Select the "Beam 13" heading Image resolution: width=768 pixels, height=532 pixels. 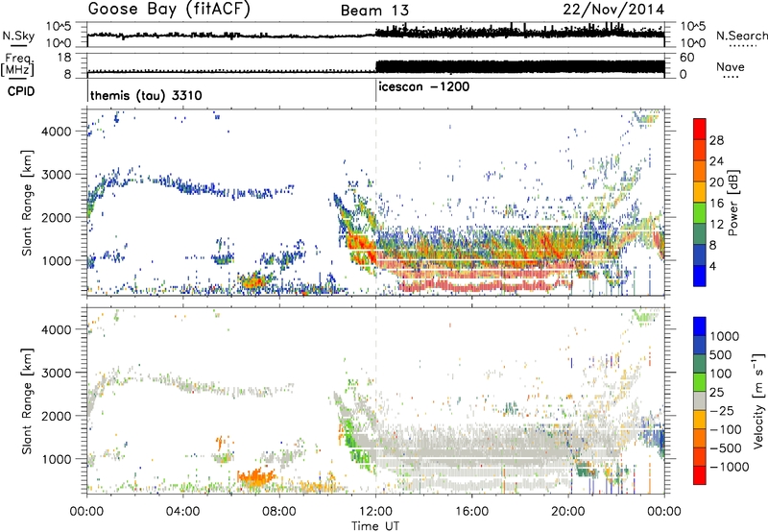click(x=374, y=11)
